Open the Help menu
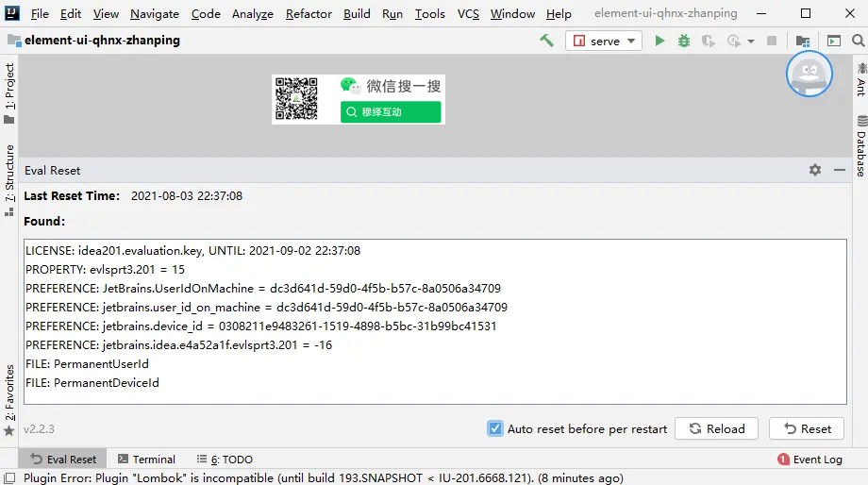The image size is (868, 485). [x=558, y=13]
